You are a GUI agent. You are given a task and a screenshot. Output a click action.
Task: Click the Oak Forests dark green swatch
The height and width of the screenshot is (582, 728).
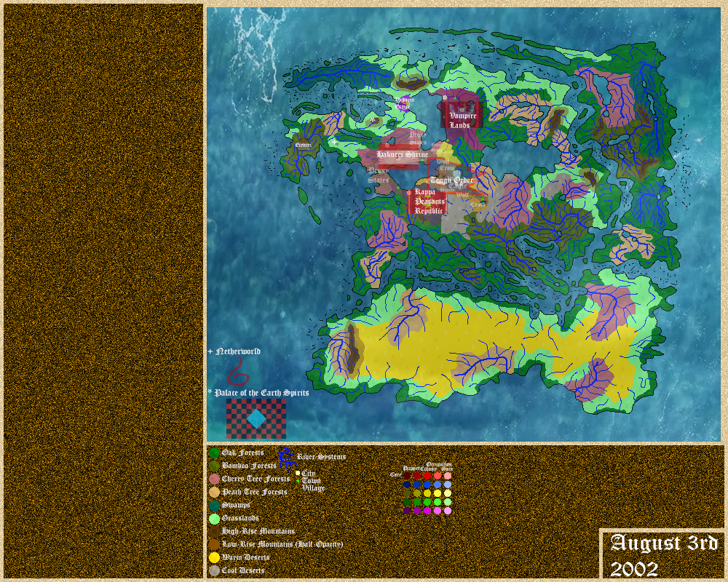tap(214, 453)
